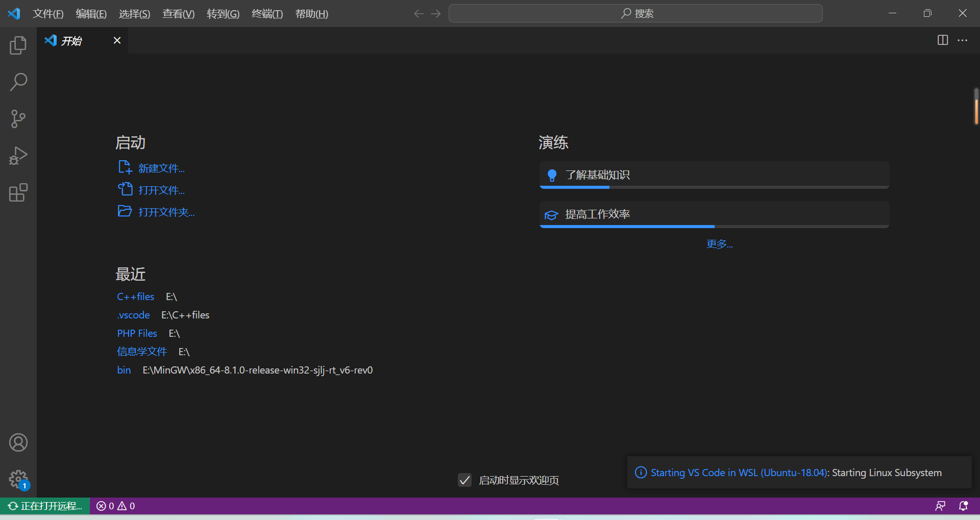Toggle the 启动时显示欢迎页 checkbox
Screen dimensions: 980x520
[x=464, y=480]
